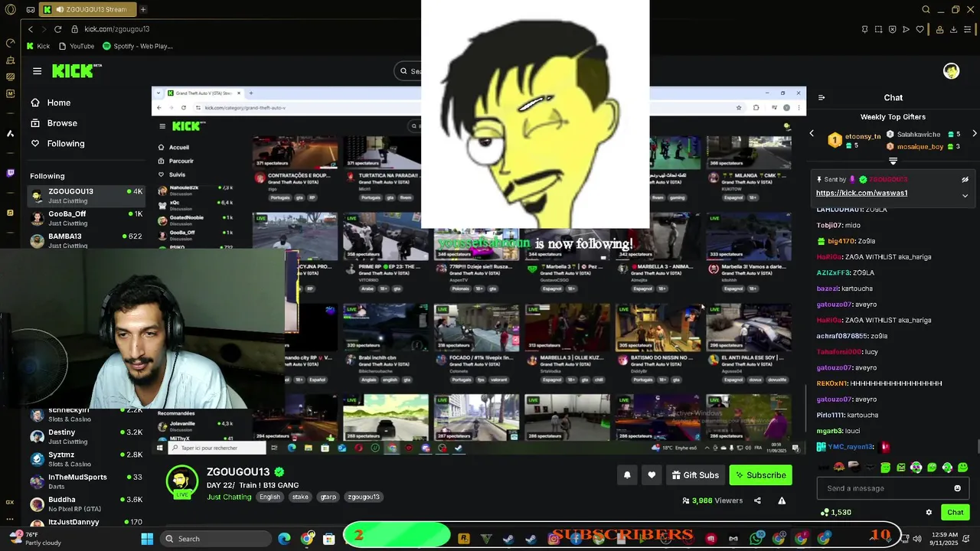Click the browser back arrow
The width and height of the screenshot is (980, 551).
(31, 29)
